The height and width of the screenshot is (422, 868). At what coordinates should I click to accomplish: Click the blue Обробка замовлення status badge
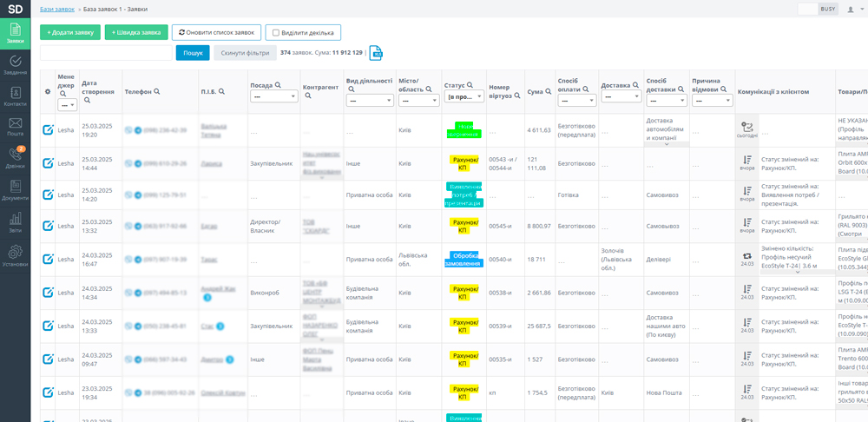[x=464, y=259]
